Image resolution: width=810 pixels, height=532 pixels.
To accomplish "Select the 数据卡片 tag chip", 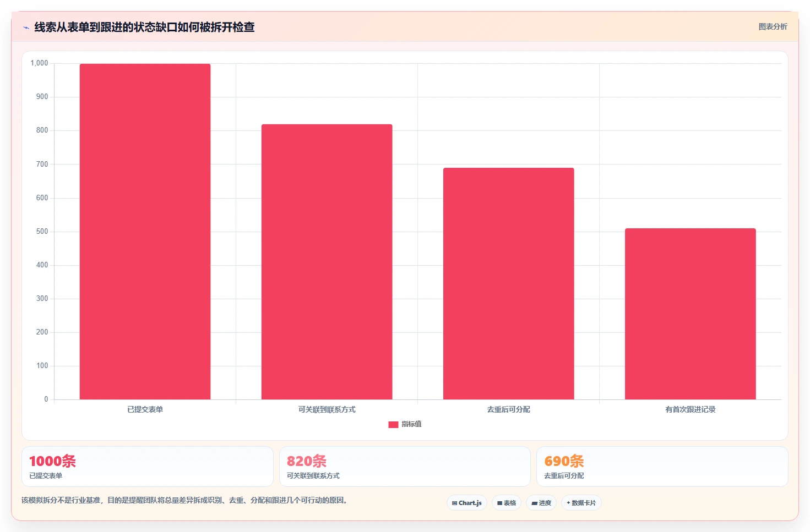I will pos(581,503).
